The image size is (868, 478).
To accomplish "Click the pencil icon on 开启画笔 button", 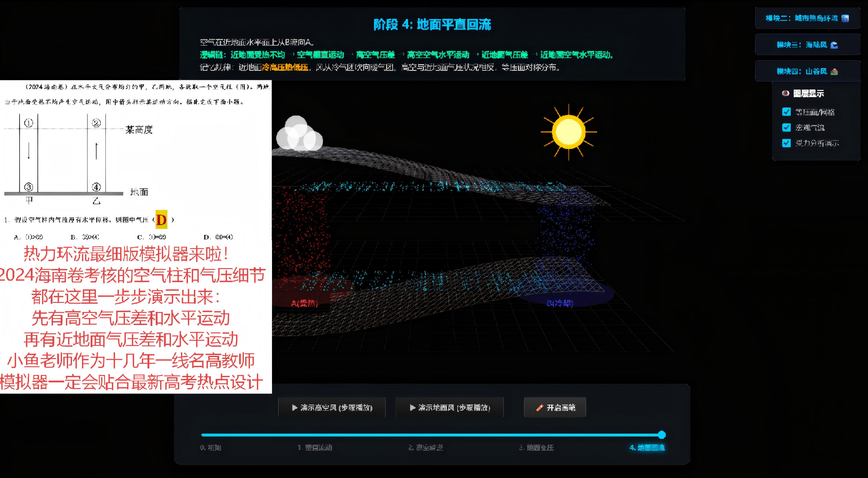I will click(539, 408).
